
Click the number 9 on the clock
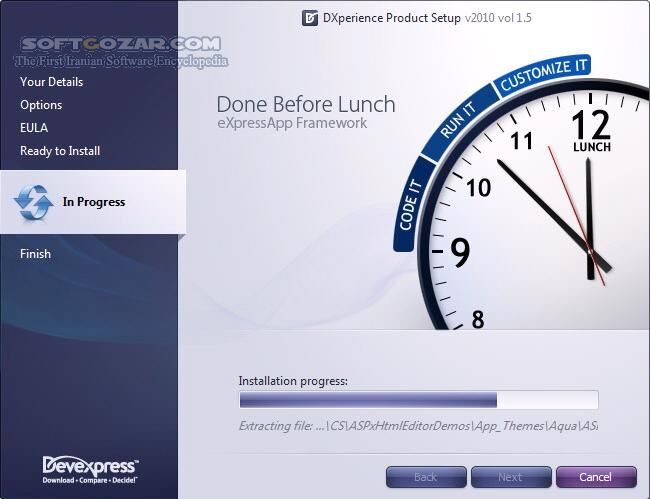pyautogui.click(x=460, y=252)
